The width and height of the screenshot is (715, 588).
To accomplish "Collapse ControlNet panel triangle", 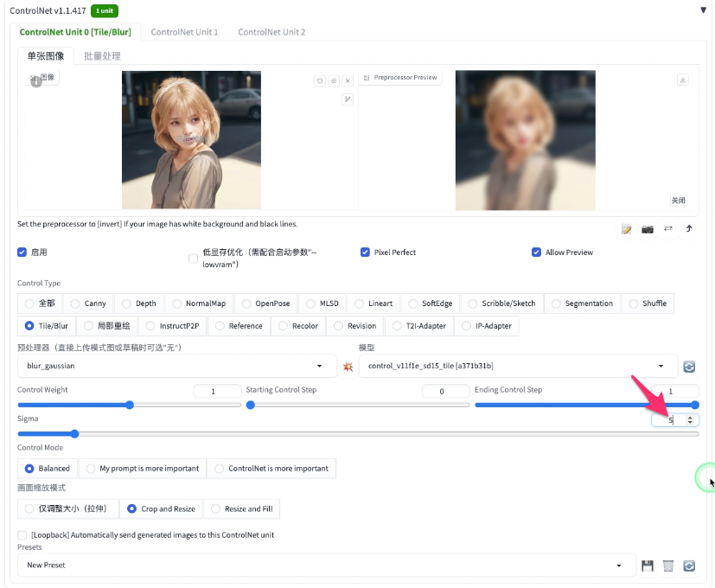I will point(703,10).
